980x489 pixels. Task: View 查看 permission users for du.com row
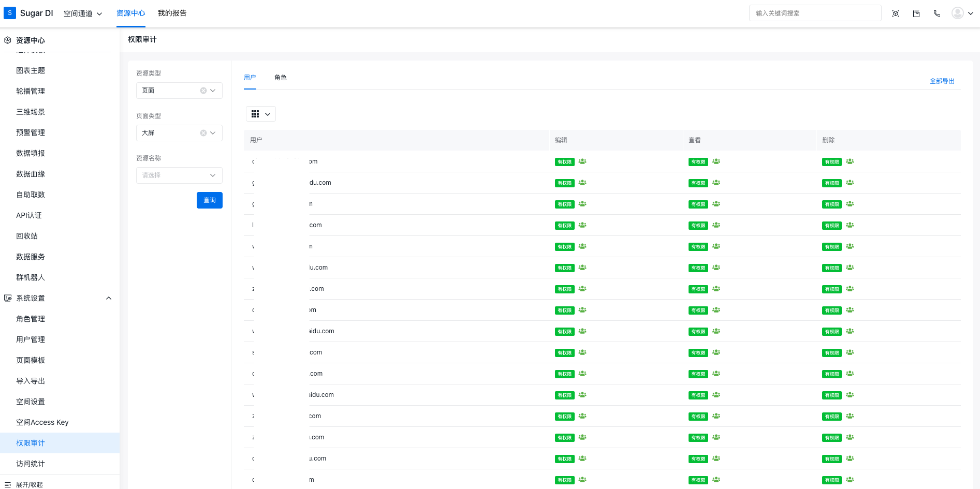pyautogui.click(x=716, y=183)
